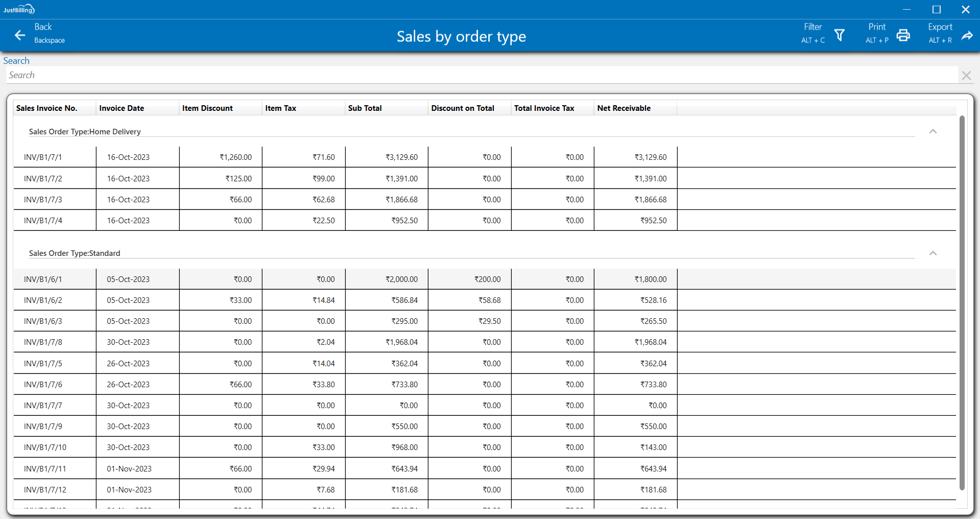The image size is (980, 519).
Task: Click the Print printer icon
Action: [903, 35]
